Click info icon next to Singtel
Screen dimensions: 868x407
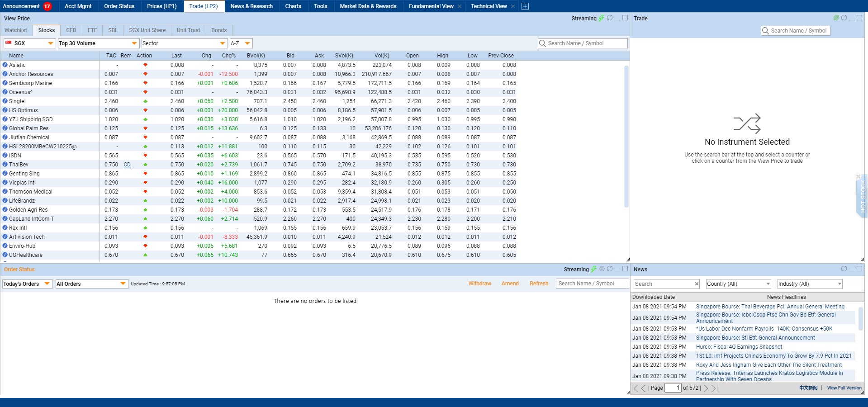pyautogui.click(x=5, y=101)
